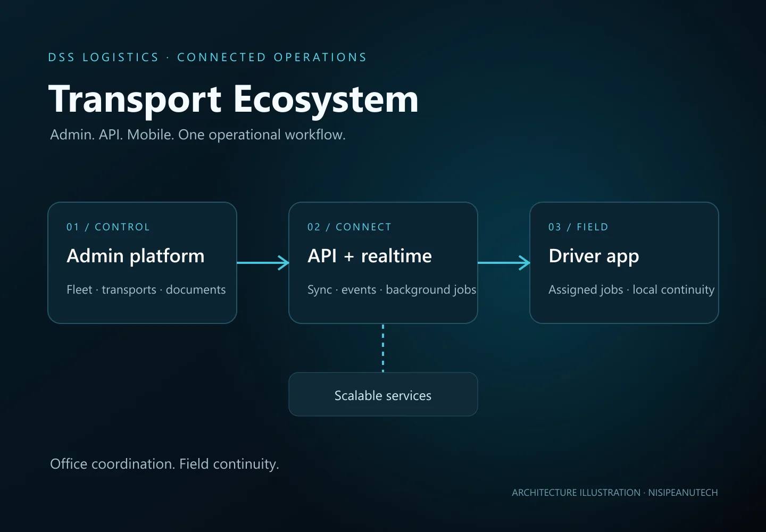Click the "01 / CONTROL" label
The width and height of the screenshot is (766, 532).
(x=108, y=227)
